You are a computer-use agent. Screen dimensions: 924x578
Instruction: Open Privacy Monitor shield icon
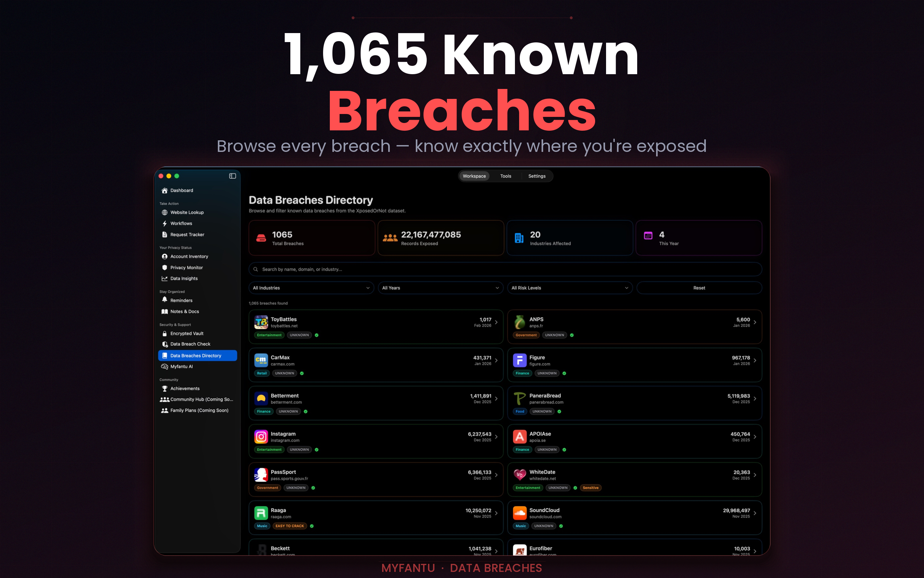tap(165, 267)
